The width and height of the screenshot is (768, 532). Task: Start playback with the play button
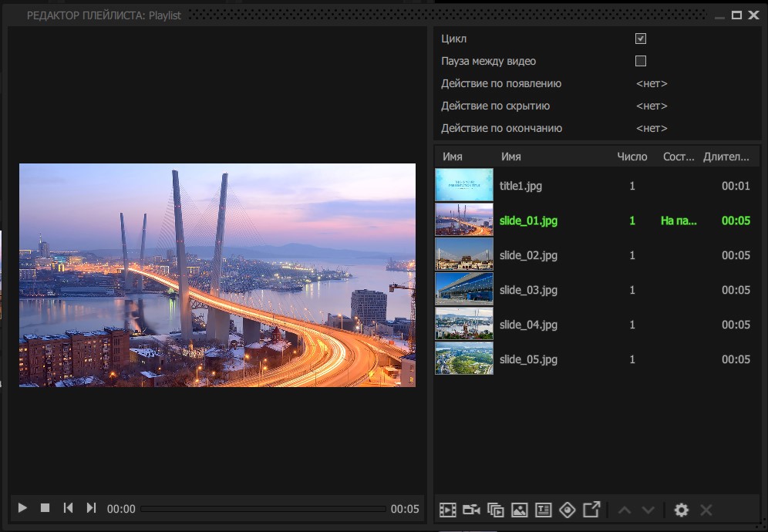click(22, 508)
